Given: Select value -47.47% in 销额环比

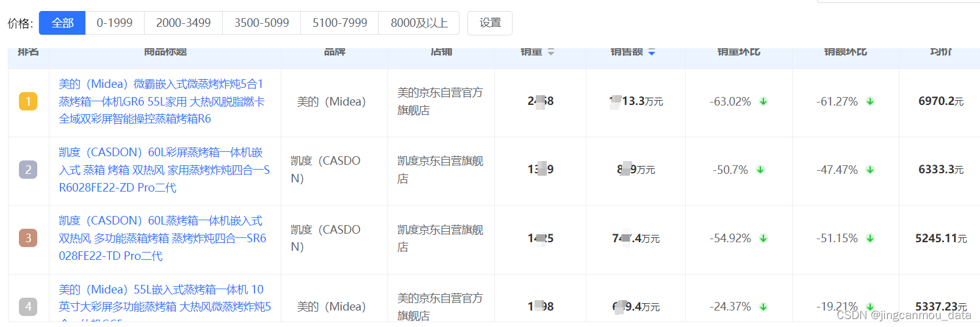Looking at the screenshot, I should (837, 170).
